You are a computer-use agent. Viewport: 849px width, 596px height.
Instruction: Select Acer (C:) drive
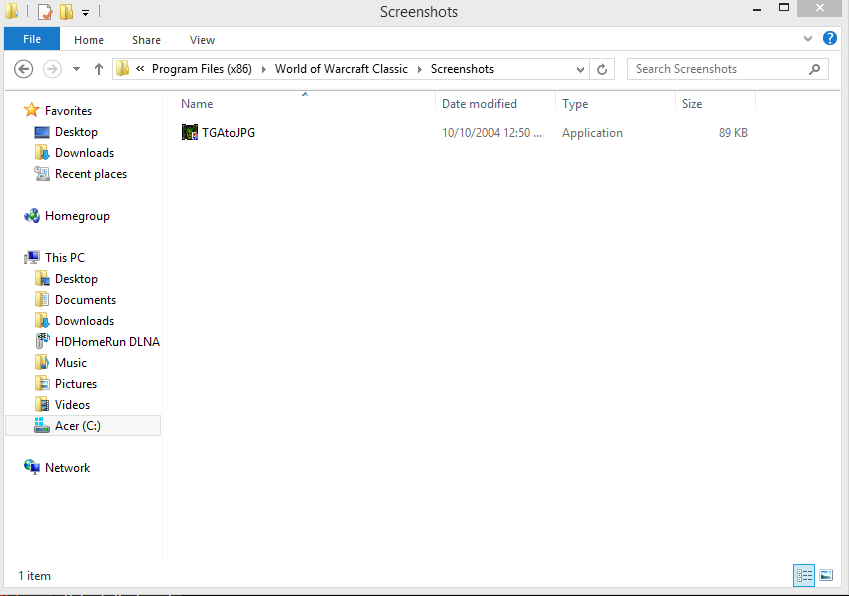pos(83,425)
